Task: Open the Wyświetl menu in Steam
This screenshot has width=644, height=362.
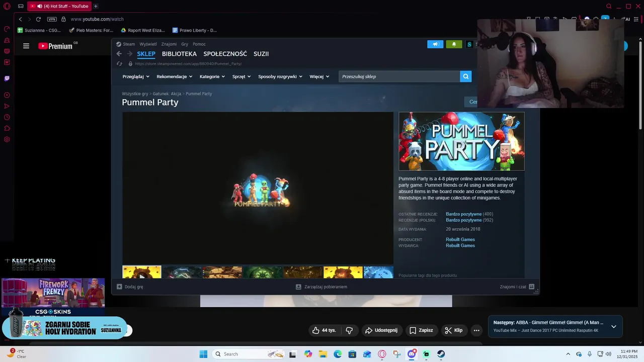Action: pos(148,44)
